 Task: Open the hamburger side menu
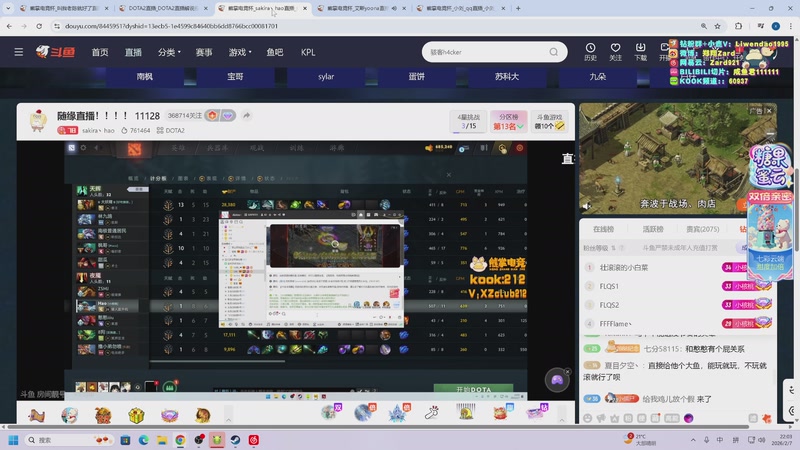coord(18,52)
